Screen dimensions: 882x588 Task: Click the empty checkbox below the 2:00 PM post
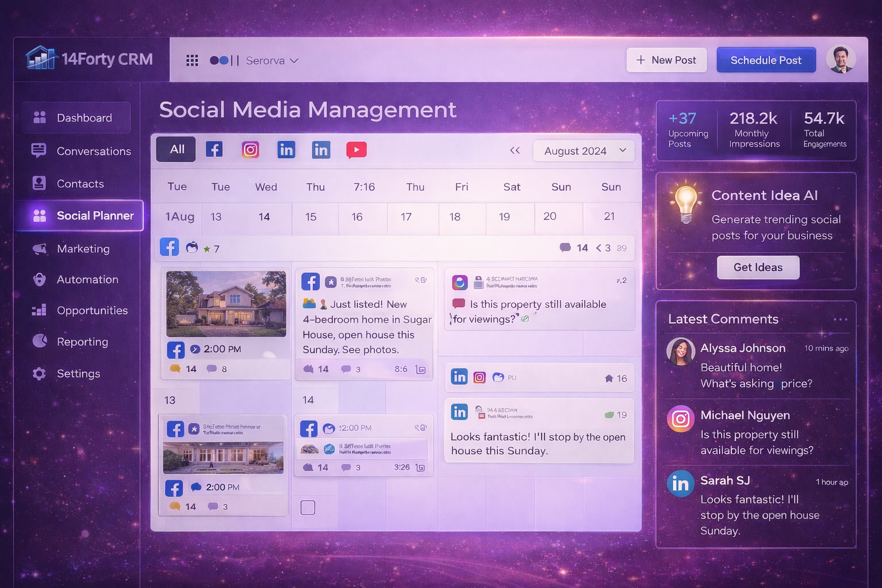point(308,507)
